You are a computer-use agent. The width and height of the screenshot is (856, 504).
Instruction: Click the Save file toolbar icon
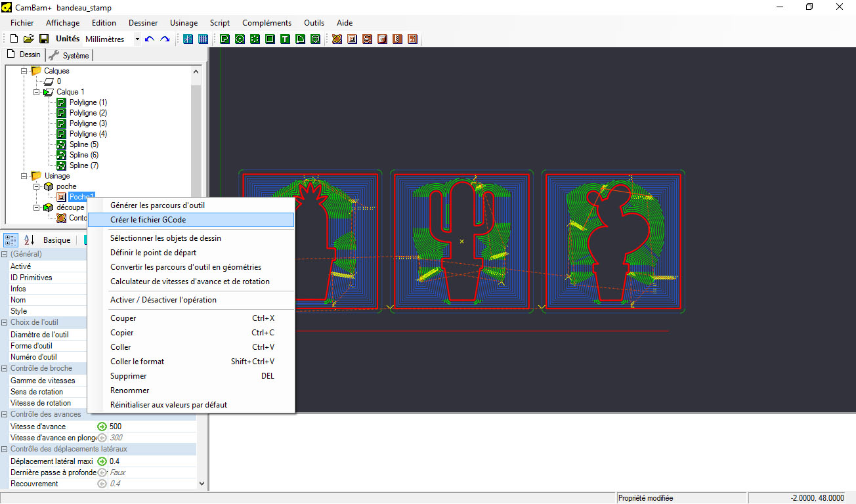tap(44, 39)
